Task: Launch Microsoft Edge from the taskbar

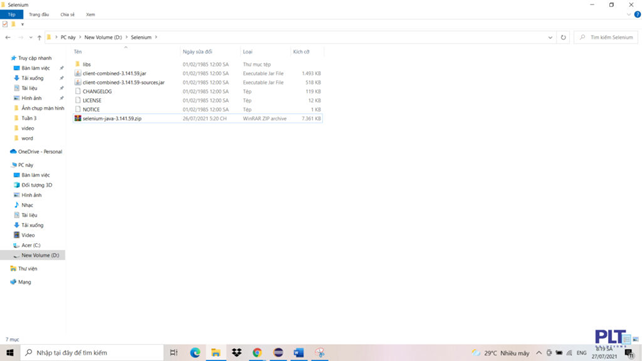Action: pos(195,352)
